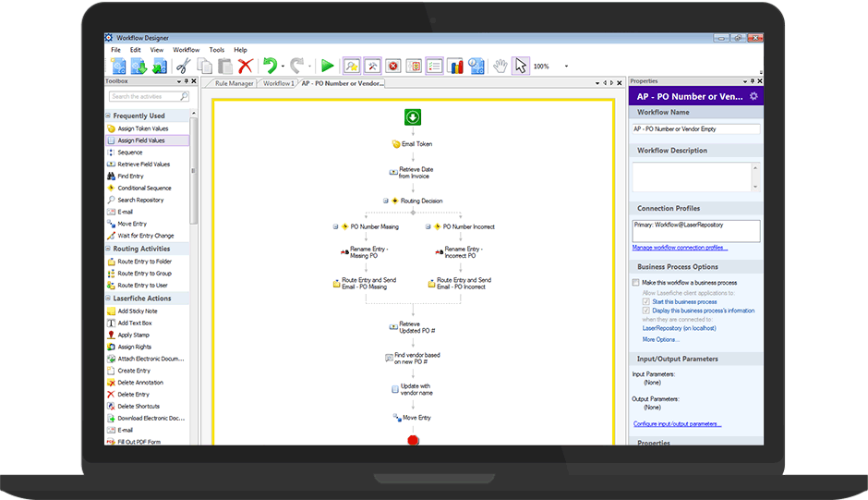Close the Toolbox panel

(x=194, y=81)
